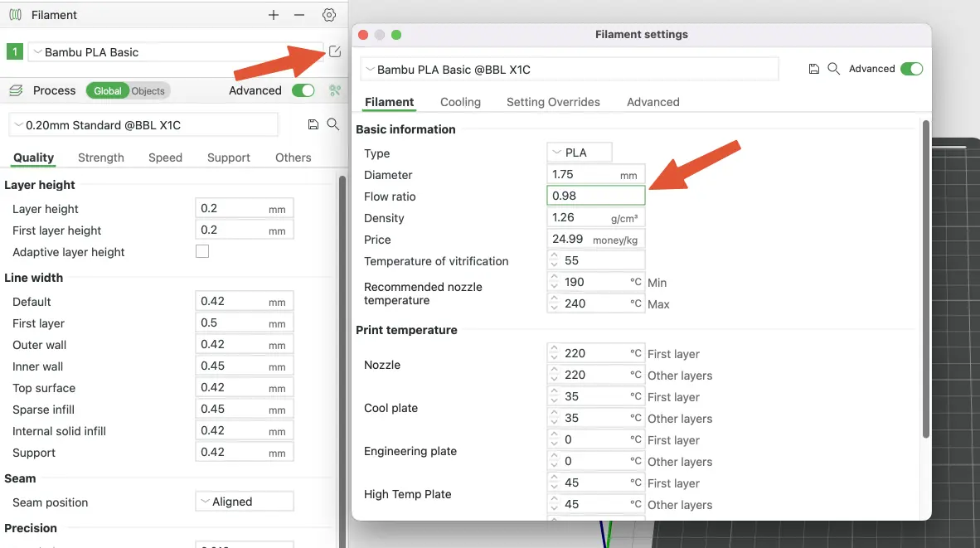Toggle Advanced switch in Filament settings window

(912, 69)
